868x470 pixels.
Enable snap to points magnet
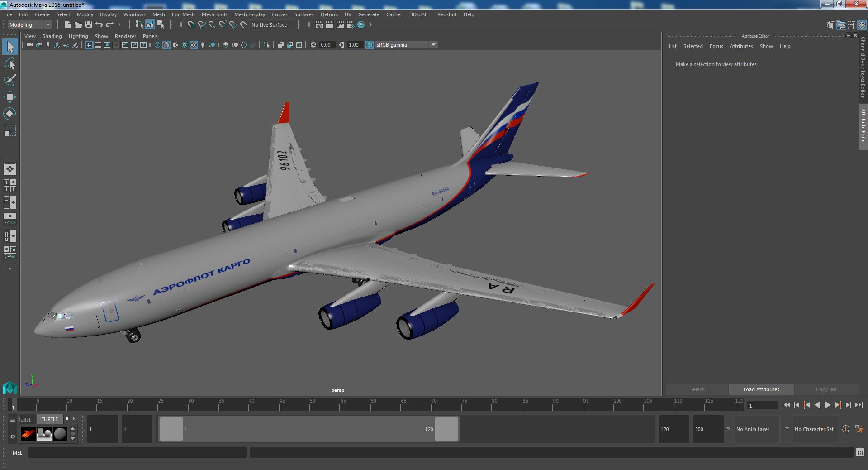coord(212,25)
